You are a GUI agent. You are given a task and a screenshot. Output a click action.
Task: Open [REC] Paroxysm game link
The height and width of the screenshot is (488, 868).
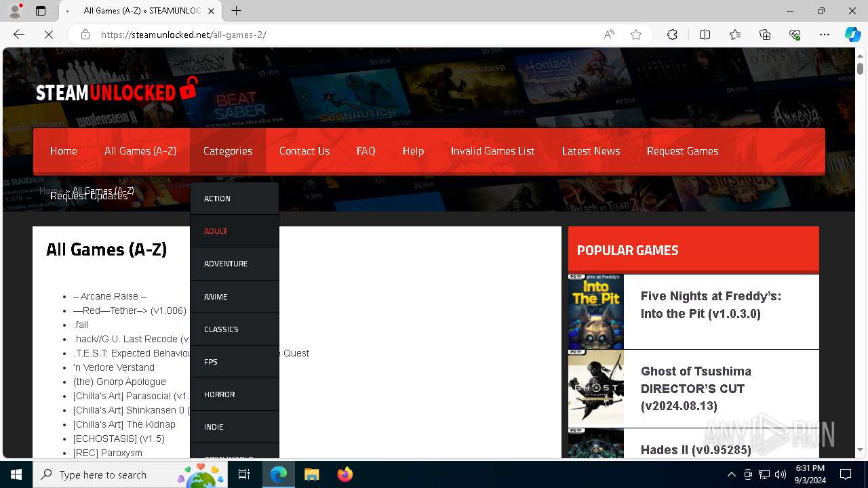click(108, 453)
